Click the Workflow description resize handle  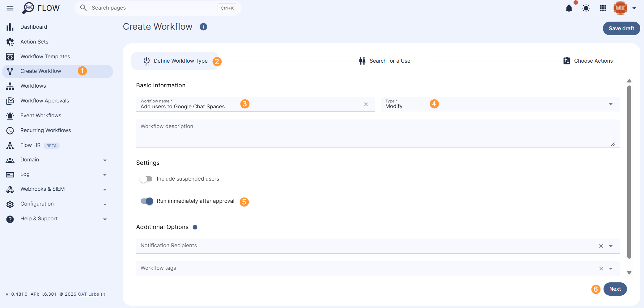click(613, 144)
